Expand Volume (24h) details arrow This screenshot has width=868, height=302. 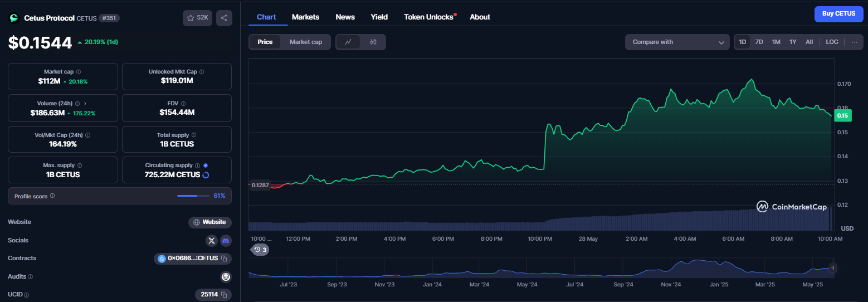(x=85, y=104)
